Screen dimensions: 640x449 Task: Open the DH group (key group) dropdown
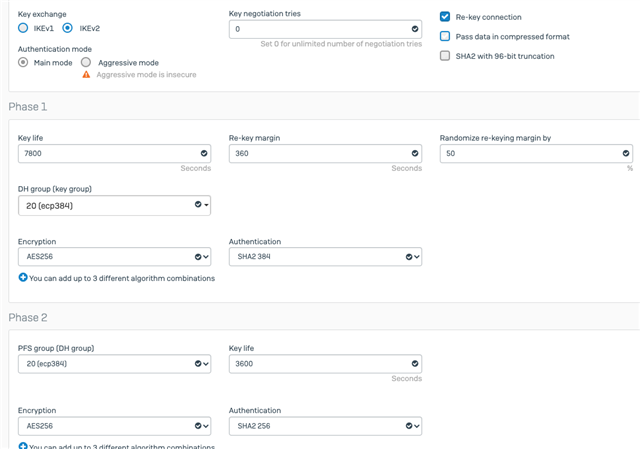[114, 205]
